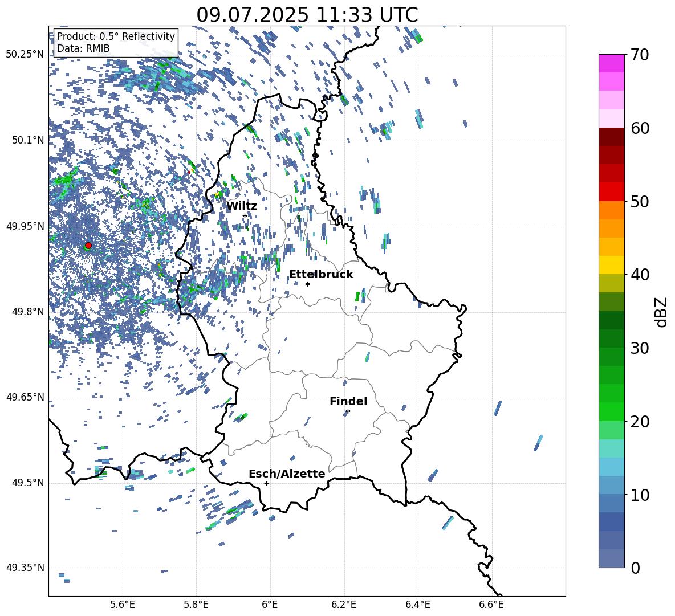The image size is (675, 616).
Task: Click the cross marker at Findel
Action: (x=348, y=411)
